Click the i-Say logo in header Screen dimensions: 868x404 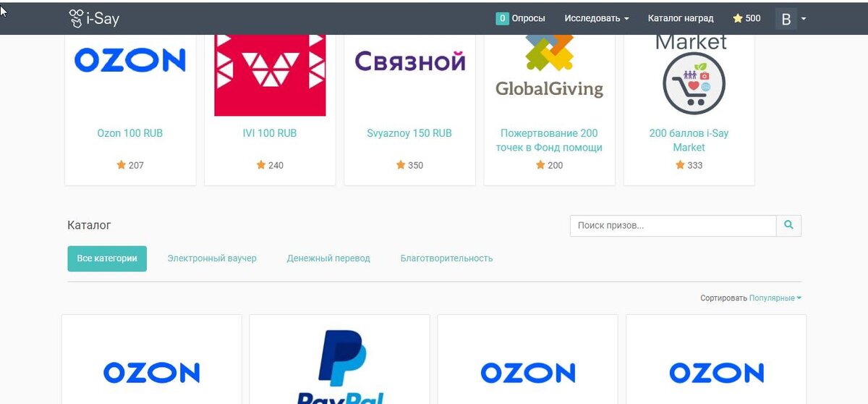(94, 18)
